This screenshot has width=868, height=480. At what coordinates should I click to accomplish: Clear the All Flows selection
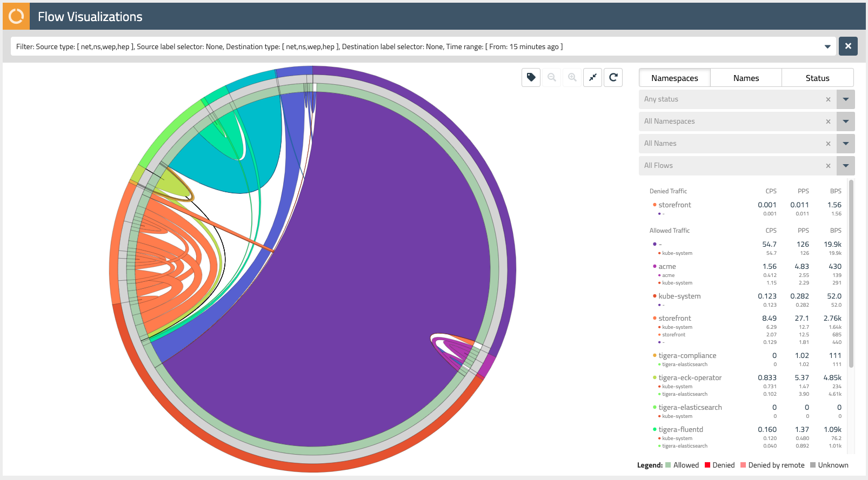tap(828, 166)
